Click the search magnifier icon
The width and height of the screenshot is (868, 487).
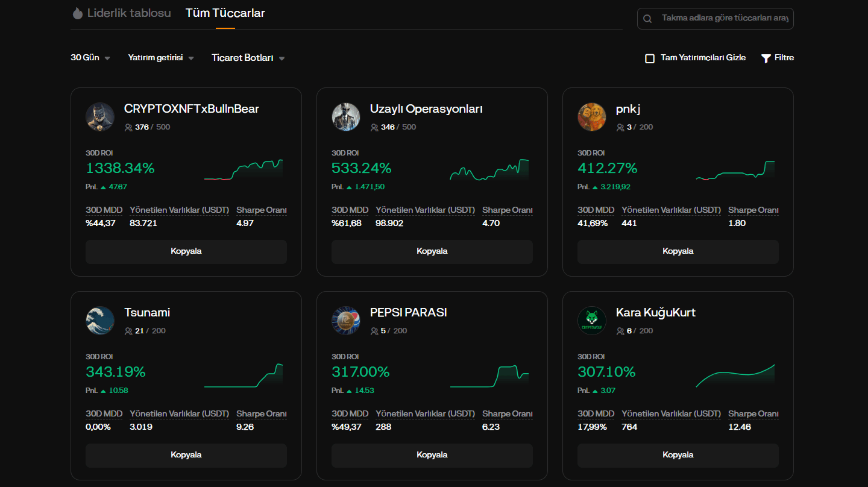coord(648,19)
